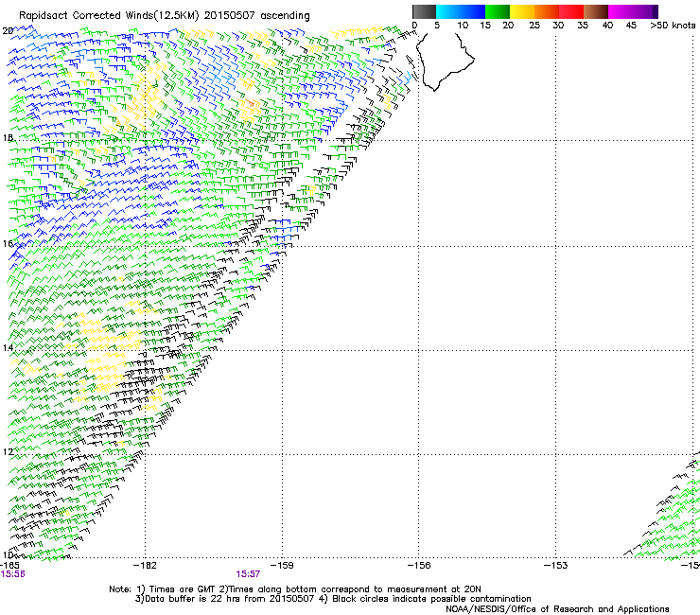Click the chart title 'Rapidscat Corrected Winds(12.5KM)'

click(x=109, y=16)
